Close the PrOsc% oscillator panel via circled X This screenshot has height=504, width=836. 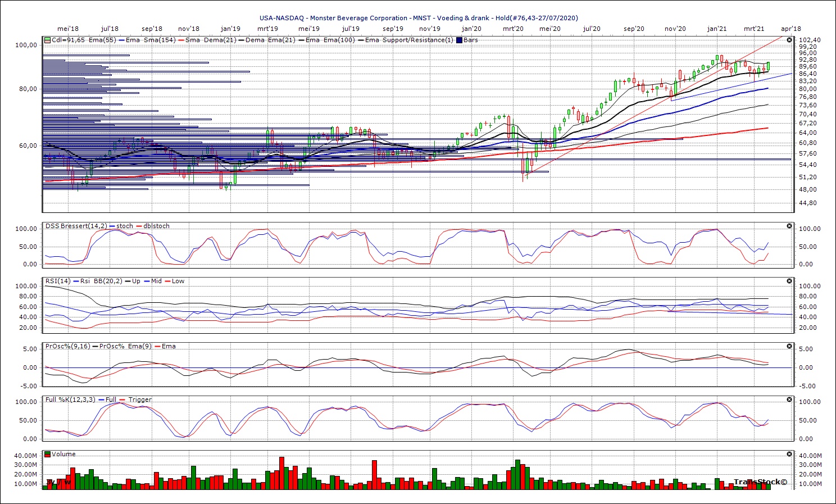pyautogui.click(x=789, y=346)
